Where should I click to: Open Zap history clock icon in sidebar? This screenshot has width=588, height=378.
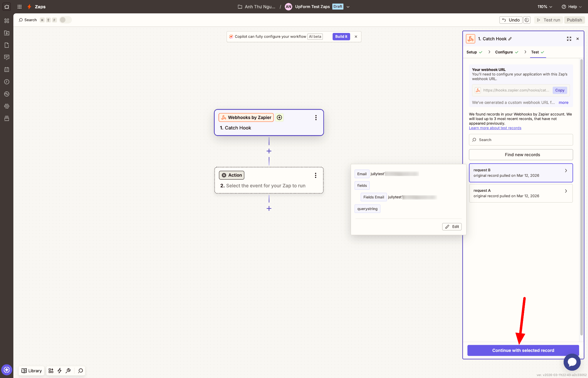[7, 82]
